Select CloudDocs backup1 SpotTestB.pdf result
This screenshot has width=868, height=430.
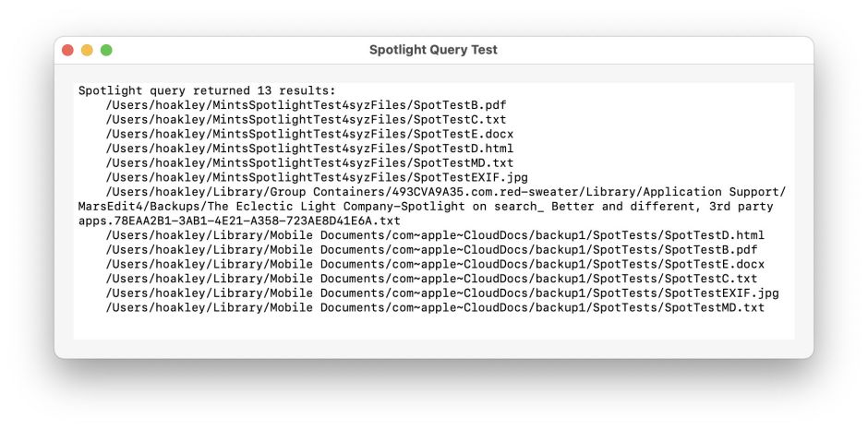[431, 250]
